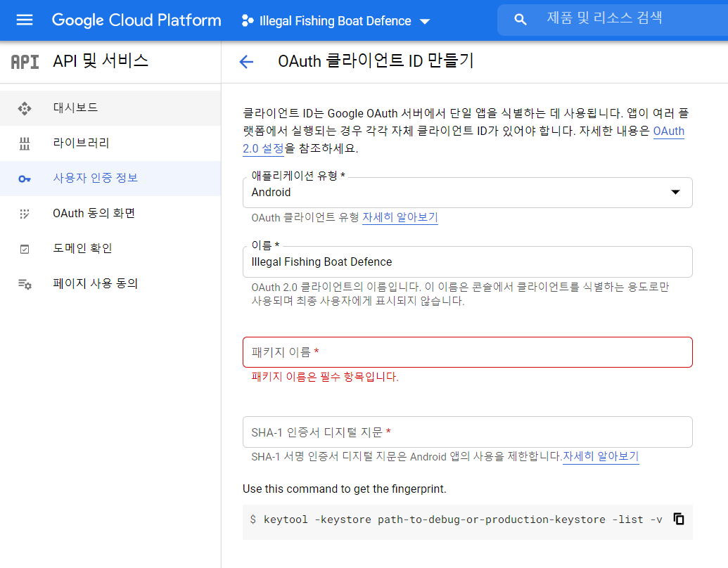Open the hamburger navigation menu
This screenshot has width=728, height=568.
[25, 20]
